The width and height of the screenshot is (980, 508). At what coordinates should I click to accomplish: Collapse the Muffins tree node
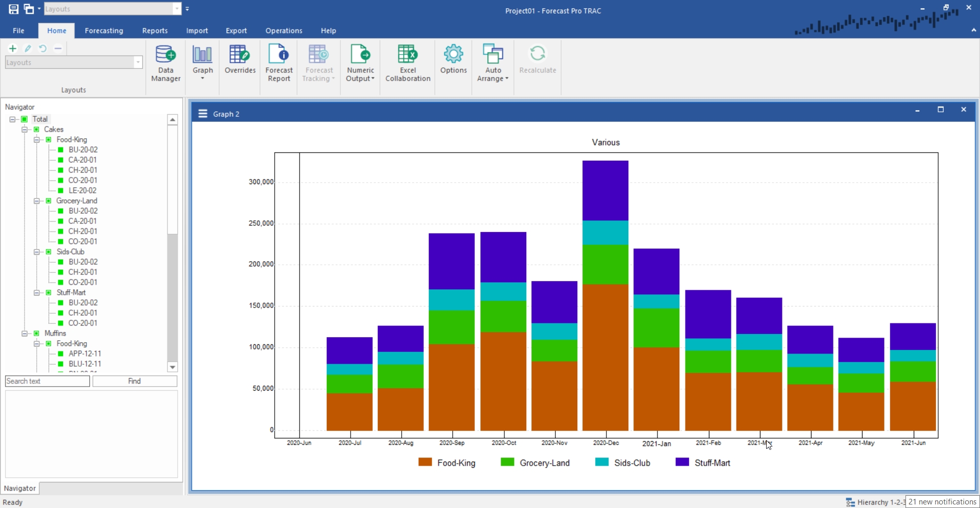24,334
